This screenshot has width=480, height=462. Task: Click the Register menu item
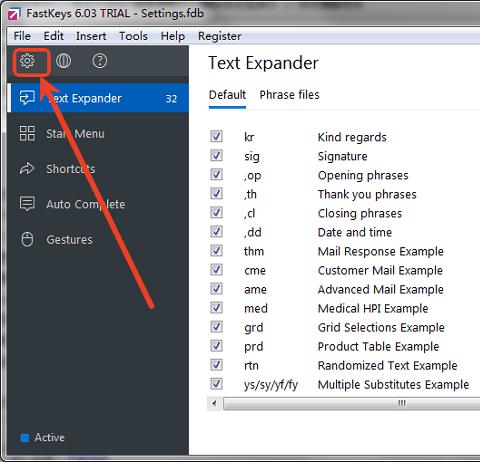[219, 36]
